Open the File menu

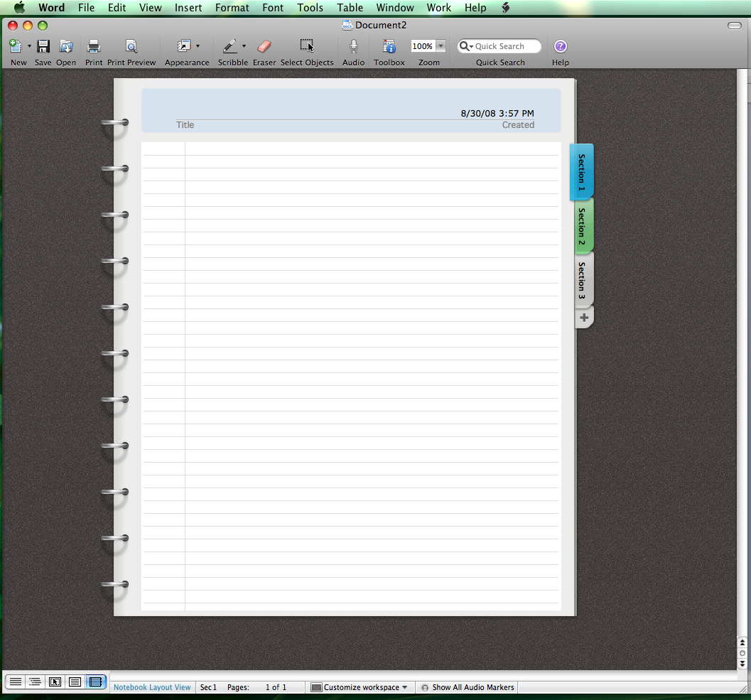(86, 8)
